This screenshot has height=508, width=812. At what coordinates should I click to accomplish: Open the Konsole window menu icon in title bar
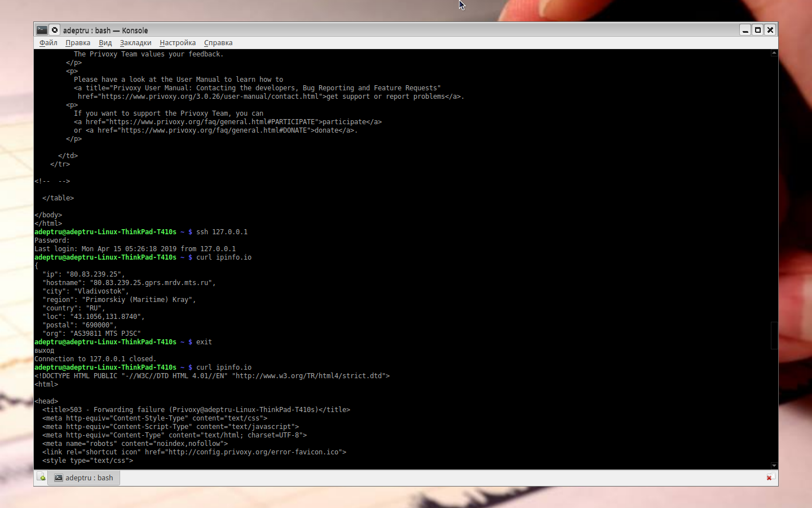[x=42, y=30]
